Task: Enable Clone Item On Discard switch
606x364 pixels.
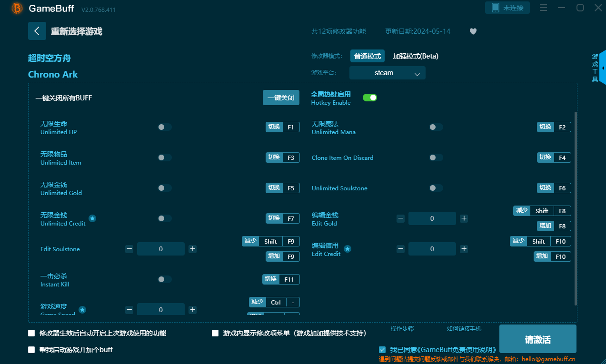Action: 436,157
